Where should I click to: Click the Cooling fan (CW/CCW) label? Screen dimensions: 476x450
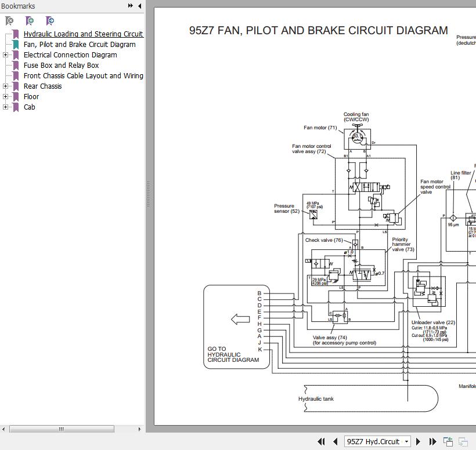click(356, 117)
